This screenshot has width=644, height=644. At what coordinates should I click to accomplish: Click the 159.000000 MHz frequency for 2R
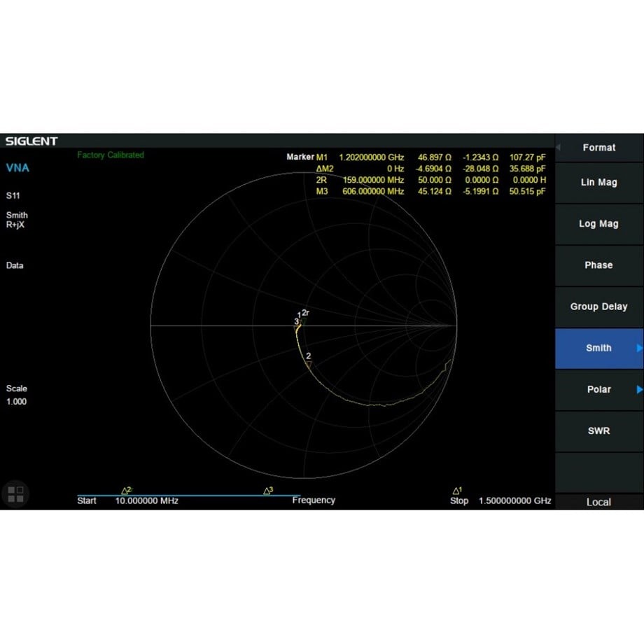point(373,180)
